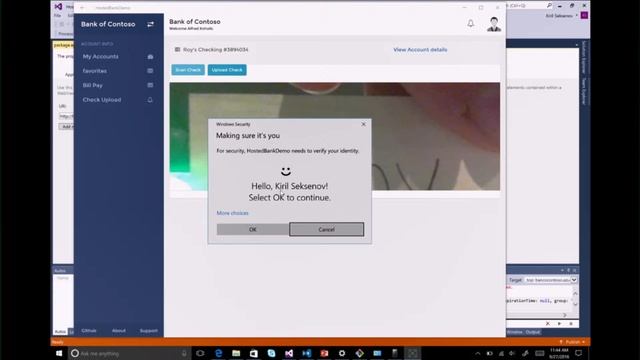Viewport: 640px width, 360px height.
Task: Click the Roy's Checking #3894034 account label
Action: pyautogui.click(x=216, y=50)
